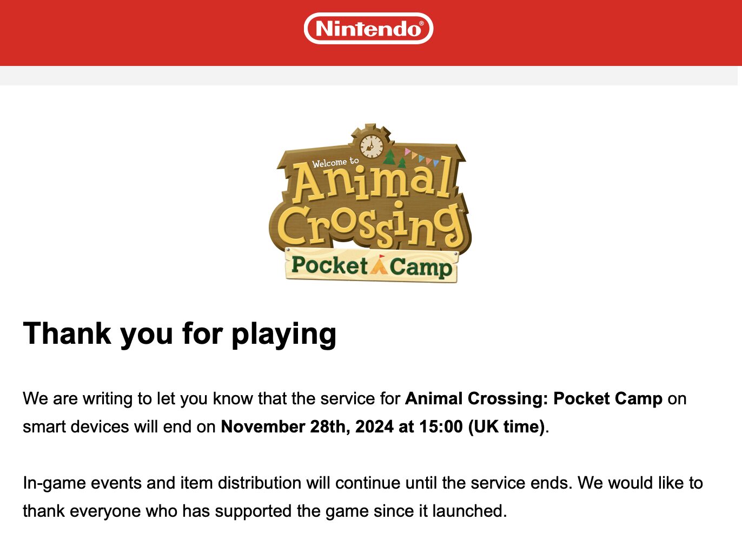Click the 'Welcome to' text on the logo
Screen dimensions: 742x560
point(335,162)
